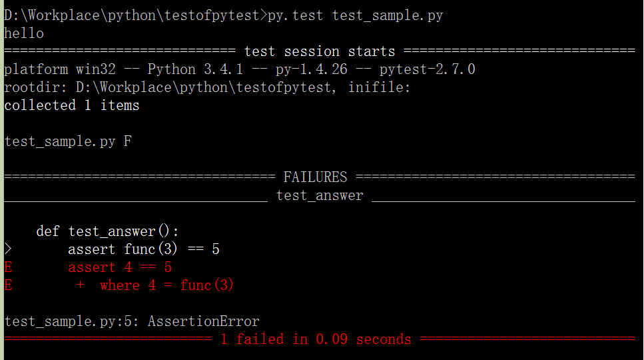Click the test session starts header
Screen dimensions: 644x360
[x=320, y=51]
